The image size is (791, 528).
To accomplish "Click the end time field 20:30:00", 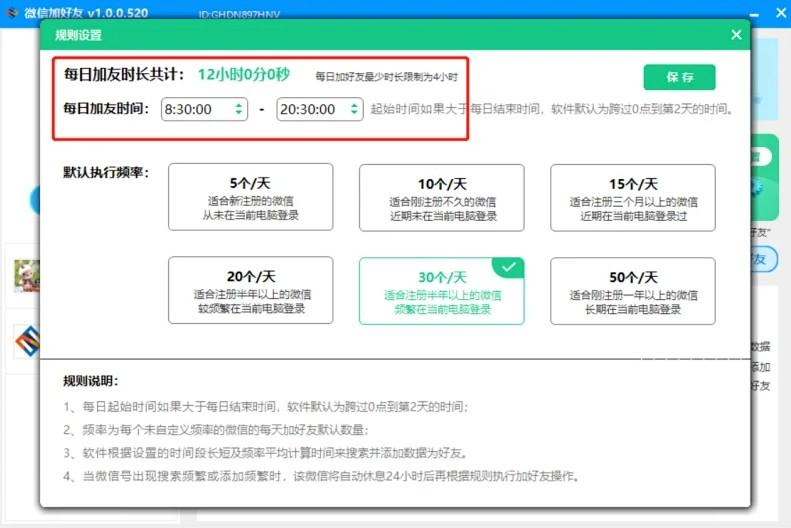I will pos(319,109).
